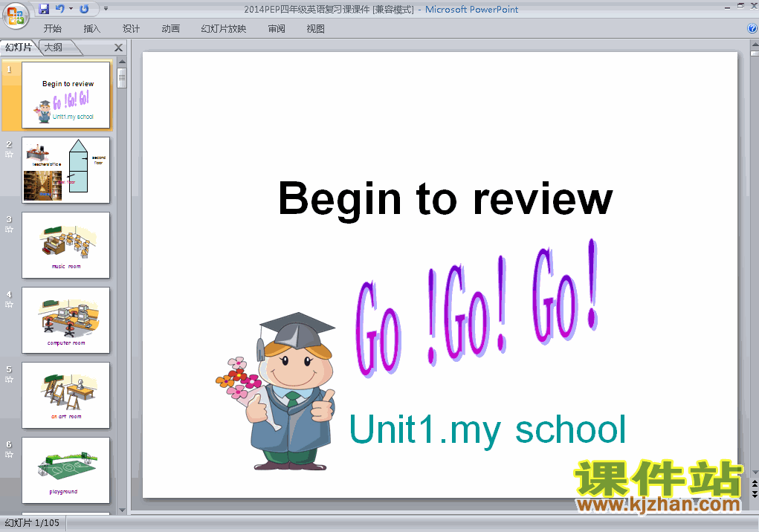Image resolution: width=759 pixels, height=532 pixels.
Task: Open Customize Quick Access Toolbar dropdown
Action: pyautogui.click(x=106, y=9)
